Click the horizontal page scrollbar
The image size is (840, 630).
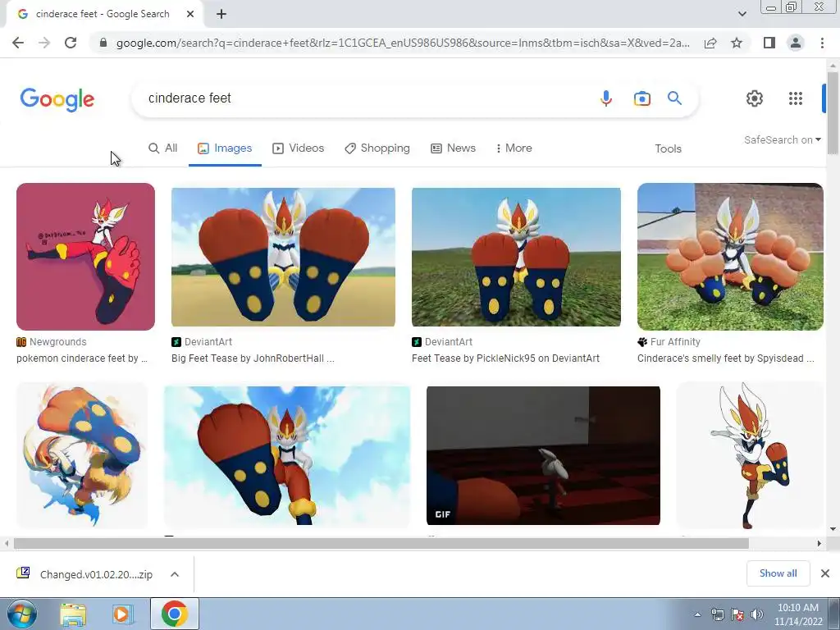click(x=381, y=543)
